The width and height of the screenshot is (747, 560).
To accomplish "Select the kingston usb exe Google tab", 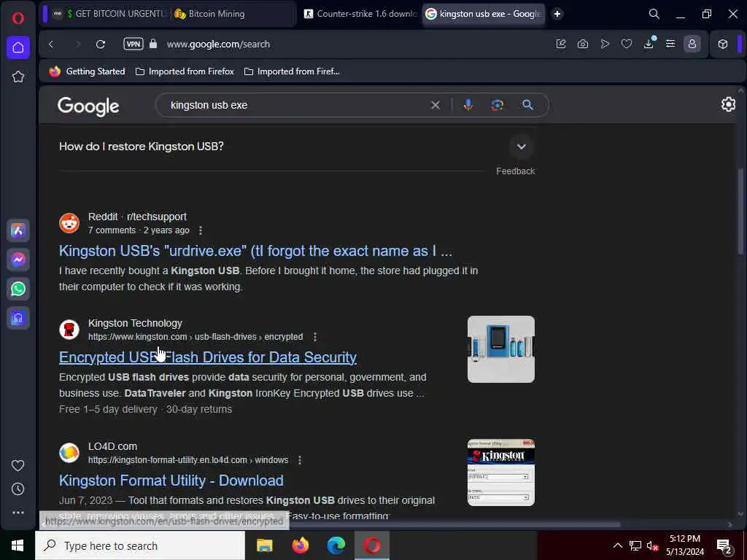I will (484, 14).
